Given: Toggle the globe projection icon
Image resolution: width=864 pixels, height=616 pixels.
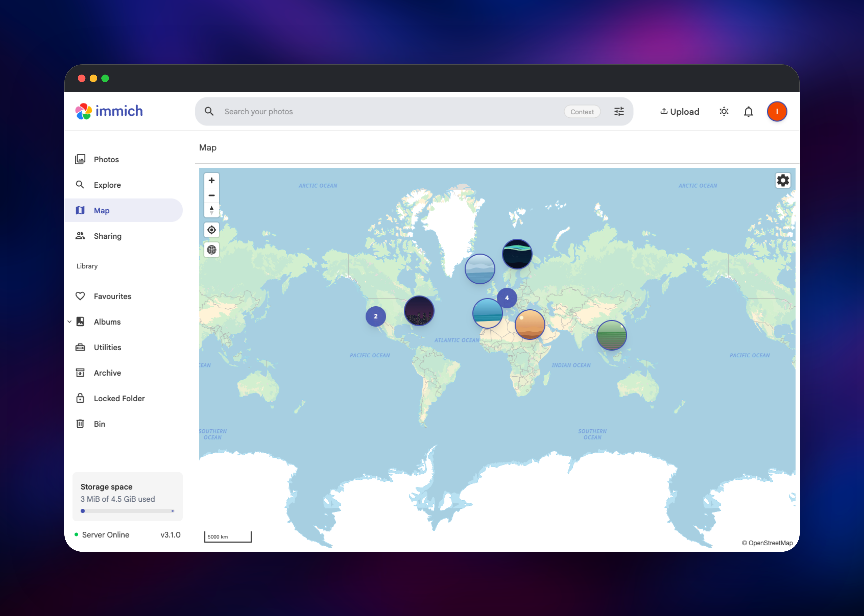Looking at the screenshot, I should (212, 250).
